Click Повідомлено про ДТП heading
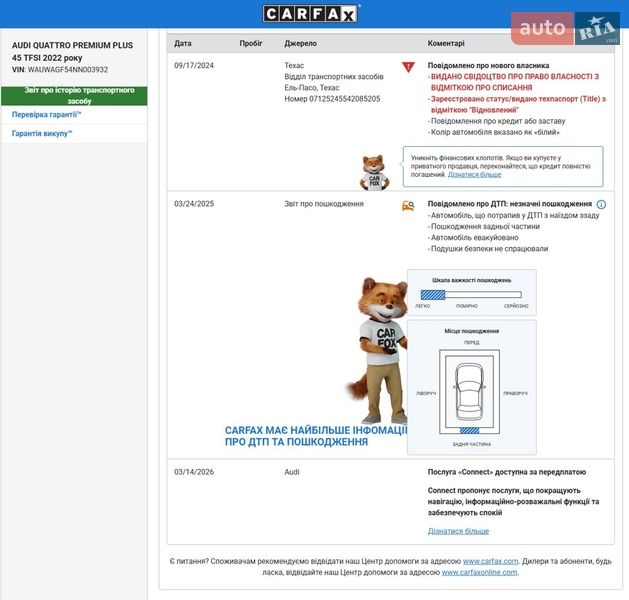The width and height of the screenshot is (629, 600). 509,204
